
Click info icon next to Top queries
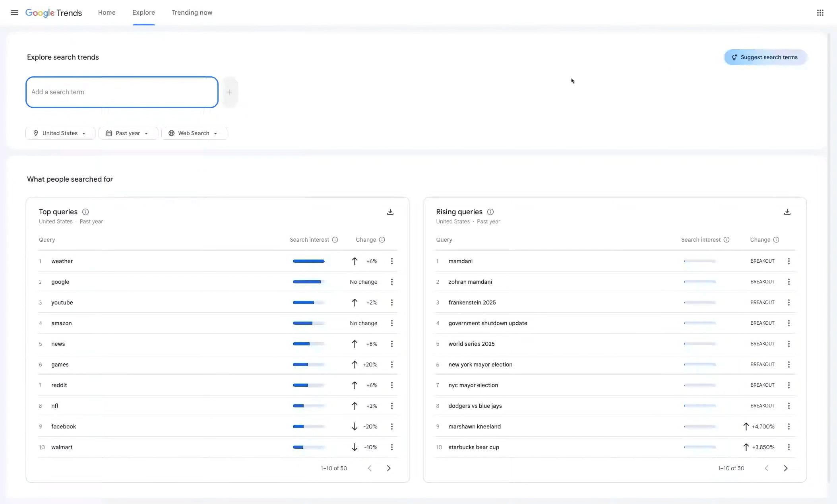[x=85, y=212]
